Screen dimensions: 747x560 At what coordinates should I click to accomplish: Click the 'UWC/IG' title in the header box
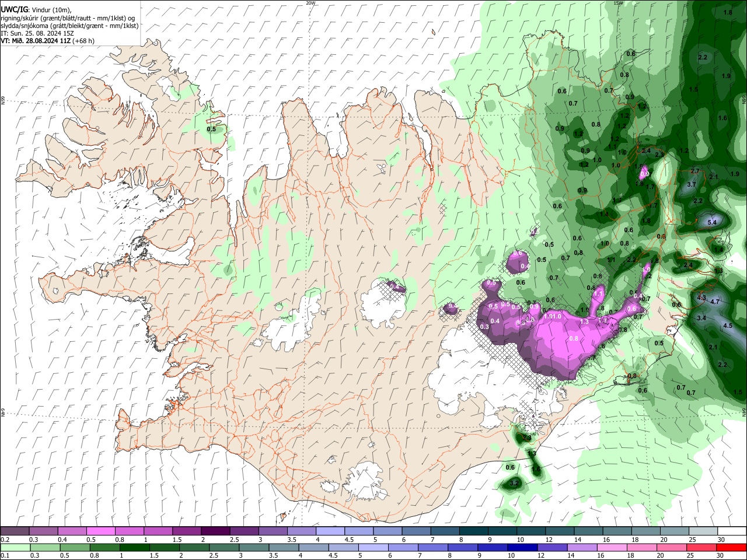(14, 9)
